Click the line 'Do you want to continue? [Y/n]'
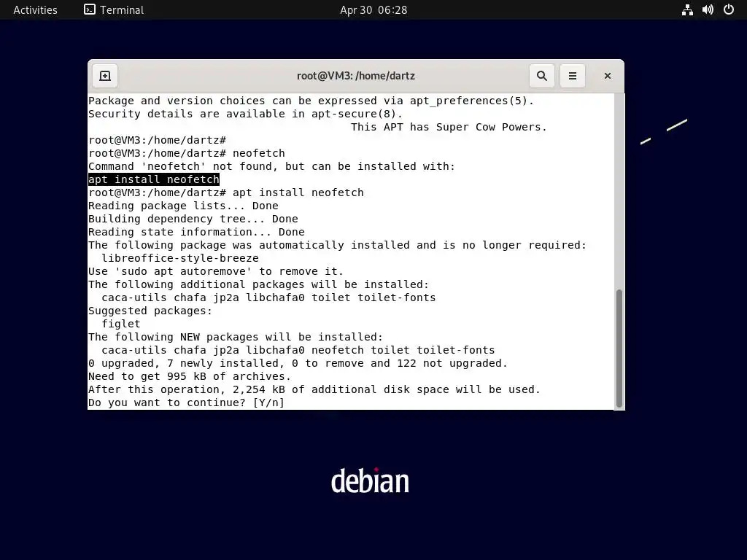This screenshot has width=747, height=560. point(186,402)
